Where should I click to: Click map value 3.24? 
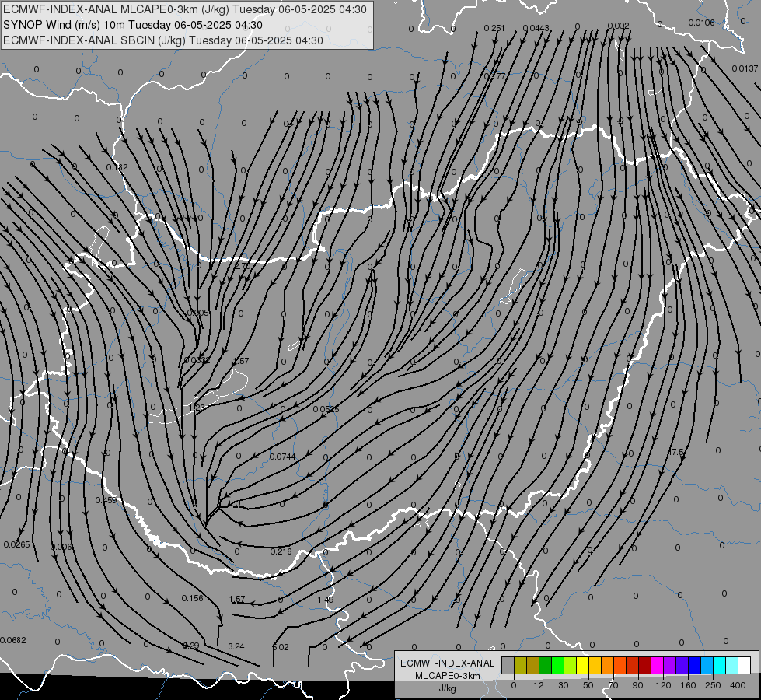pos(236,646)
